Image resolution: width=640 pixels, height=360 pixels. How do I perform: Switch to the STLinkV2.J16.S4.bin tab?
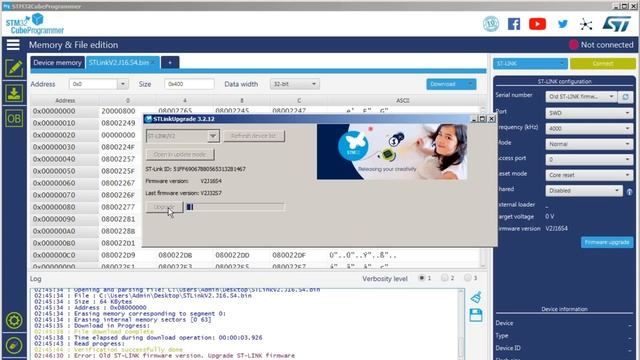click(119, 62)
